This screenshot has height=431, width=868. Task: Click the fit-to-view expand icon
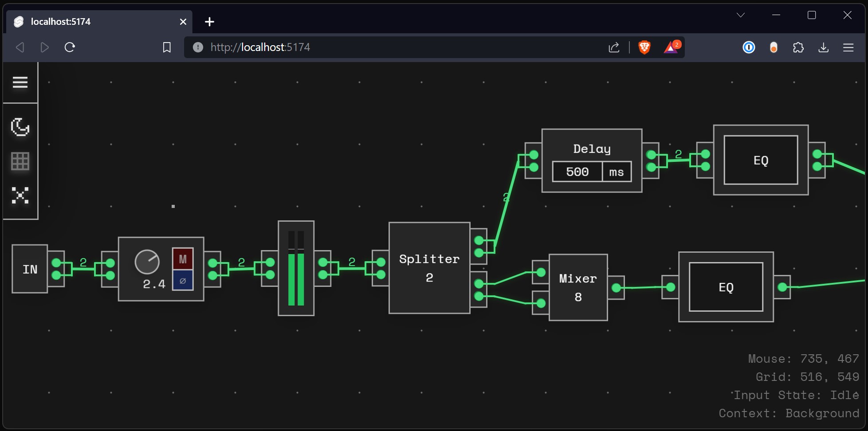[x=20, y=195]
